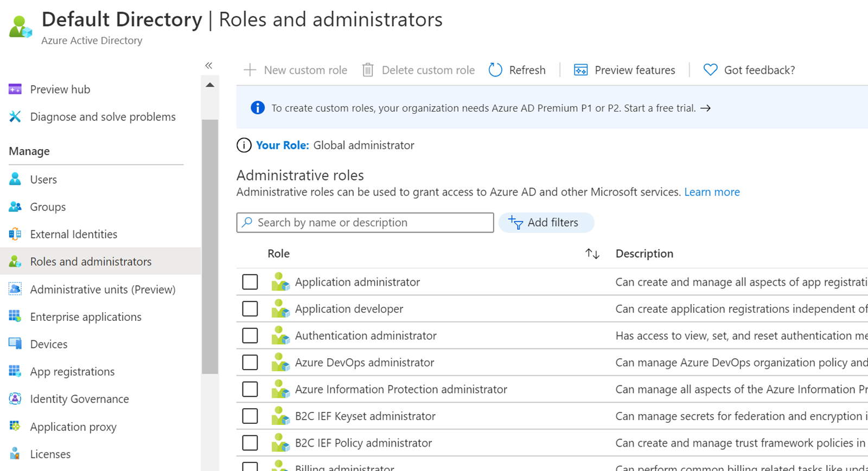Open Identity Governance menu item
This screenshot has height=471, width=868.
pos(79,399)
